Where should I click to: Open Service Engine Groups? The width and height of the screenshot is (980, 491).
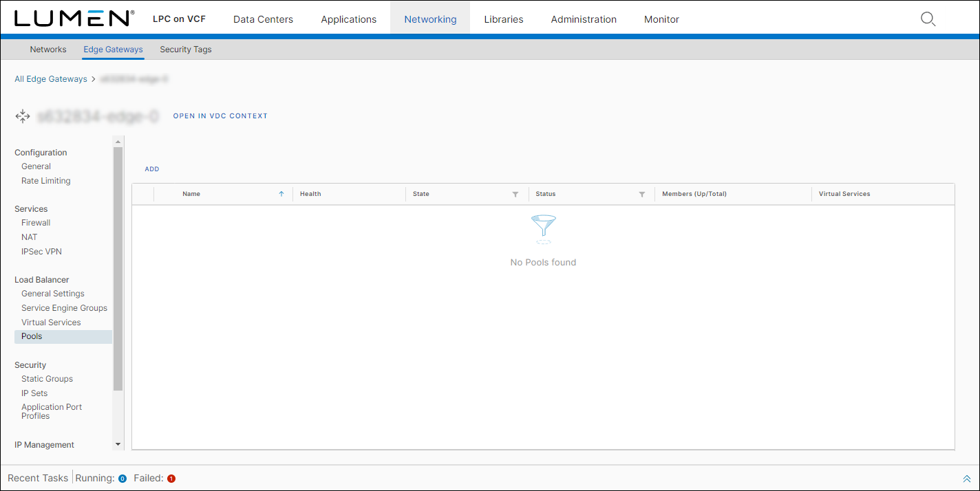65,308
